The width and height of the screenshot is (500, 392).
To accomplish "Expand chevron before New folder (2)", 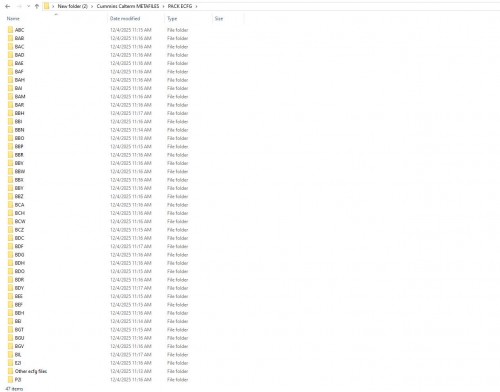I will coord(53,6).
